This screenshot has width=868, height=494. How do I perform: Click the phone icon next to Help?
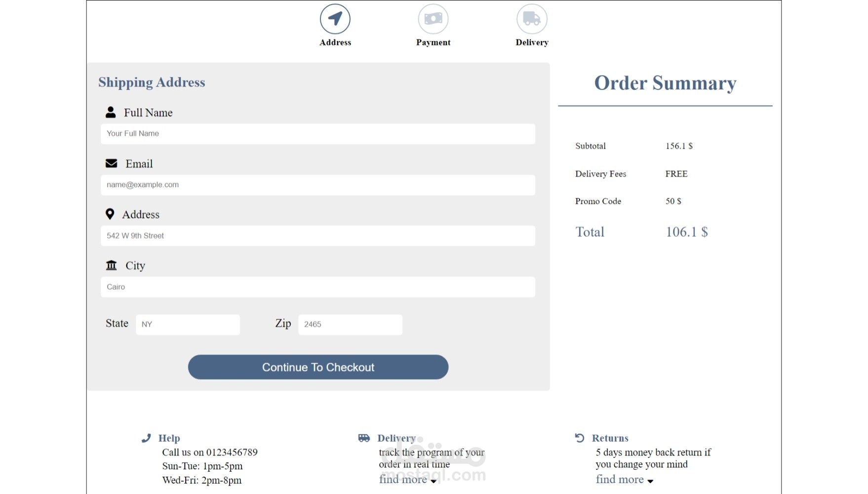pos(146,438)
